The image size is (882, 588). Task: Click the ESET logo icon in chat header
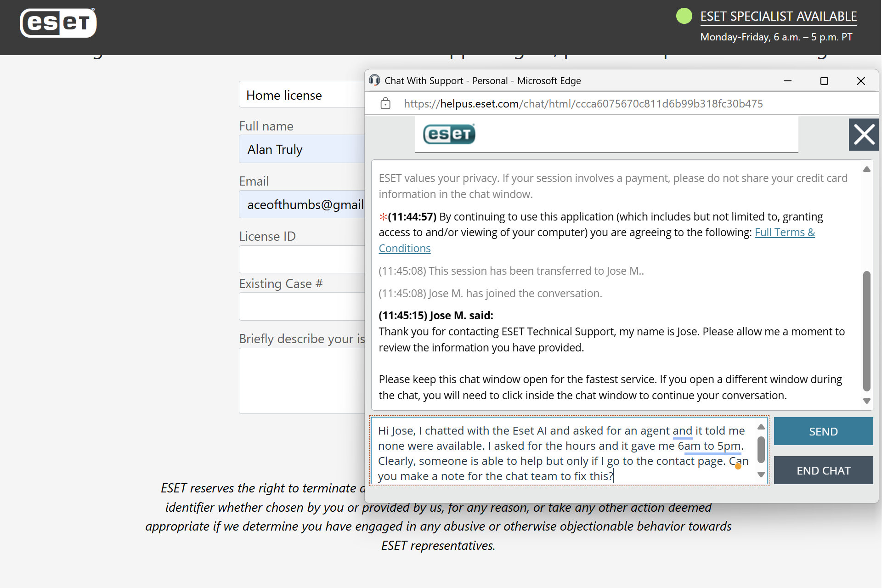pos(447,134)
